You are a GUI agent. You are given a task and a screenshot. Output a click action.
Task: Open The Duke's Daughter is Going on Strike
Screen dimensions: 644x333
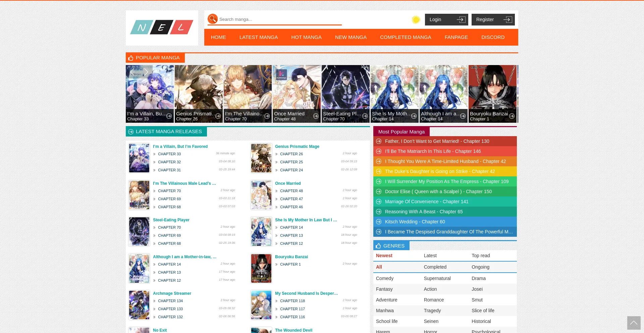(440, 171)
